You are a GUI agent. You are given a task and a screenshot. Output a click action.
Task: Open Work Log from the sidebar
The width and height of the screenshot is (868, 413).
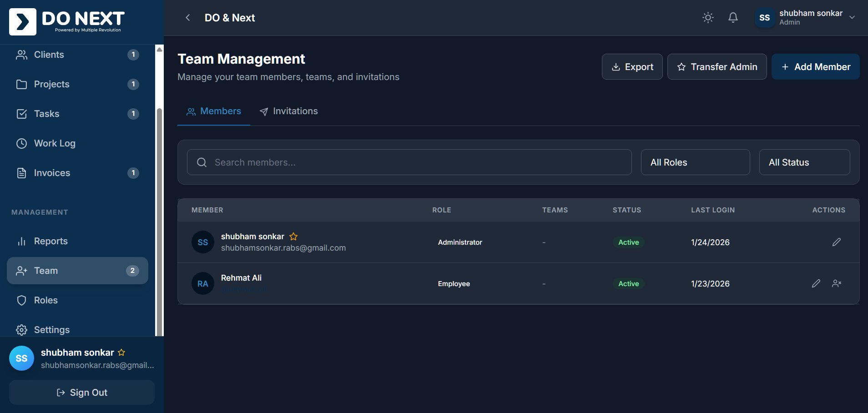(55, 143)
